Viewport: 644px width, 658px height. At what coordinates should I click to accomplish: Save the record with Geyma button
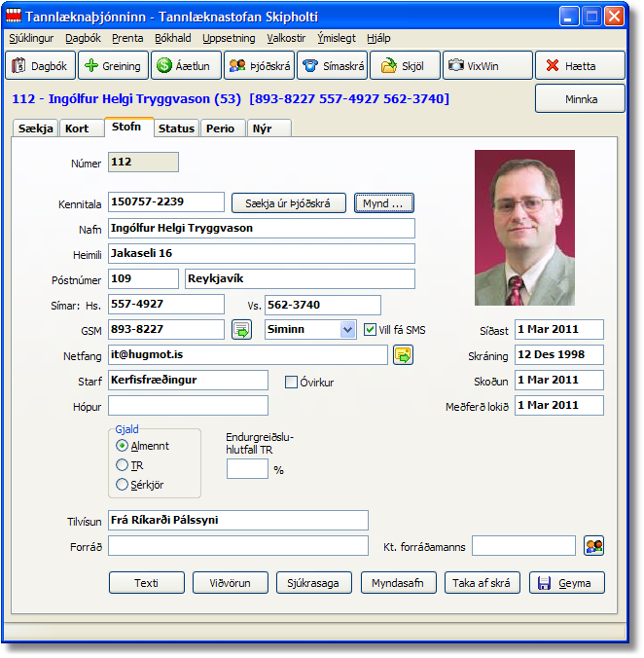(566, 583)
